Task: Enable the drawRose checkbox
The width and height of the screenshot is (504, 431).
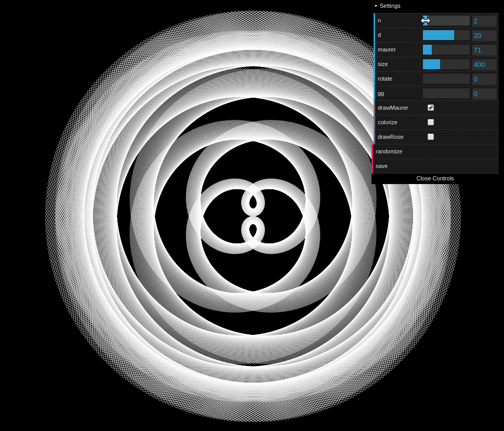Action: (x=430, y=137)
